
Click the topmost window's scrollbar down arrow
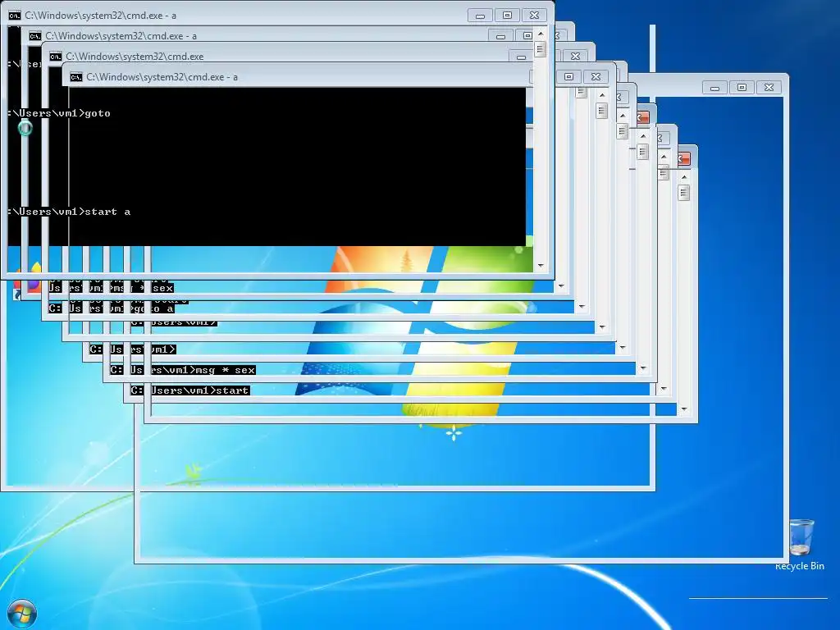tap(541, 266)
